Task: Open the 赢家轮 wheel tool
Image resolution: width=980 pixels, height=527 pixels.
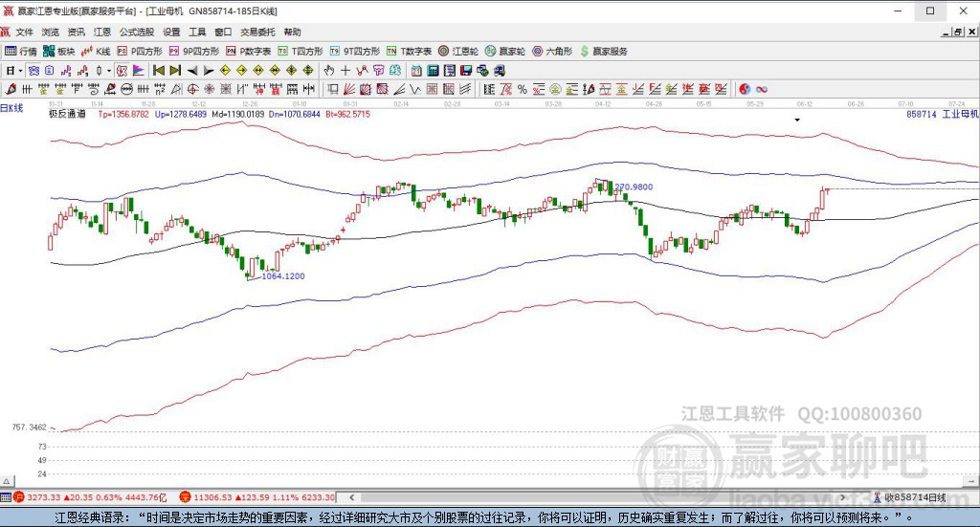Action: point(505,52)
